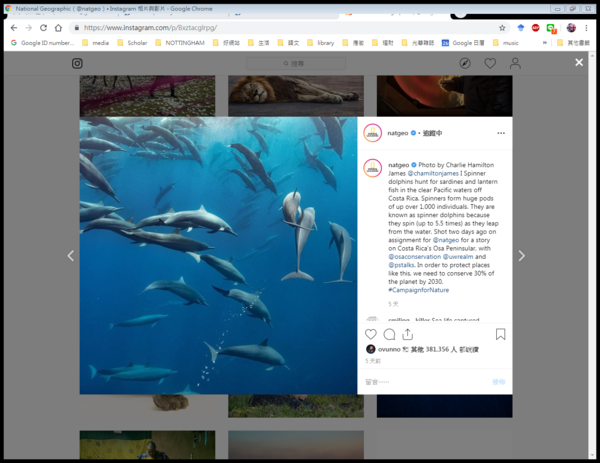Open the Scholar bookmark folder
600x463 pixels.
132,43
